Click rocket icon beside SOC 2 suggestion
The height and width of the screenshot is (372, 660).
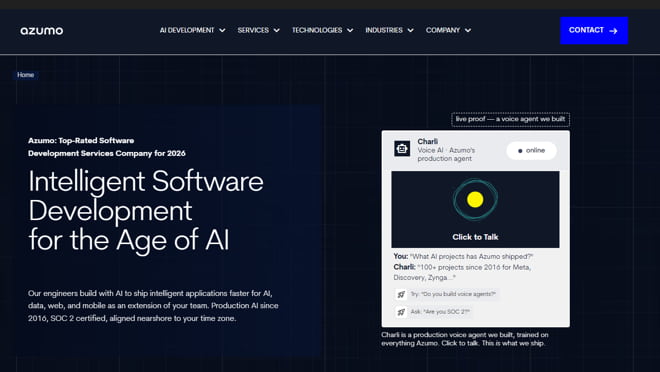pyautogui.click(x=401, y=312)
